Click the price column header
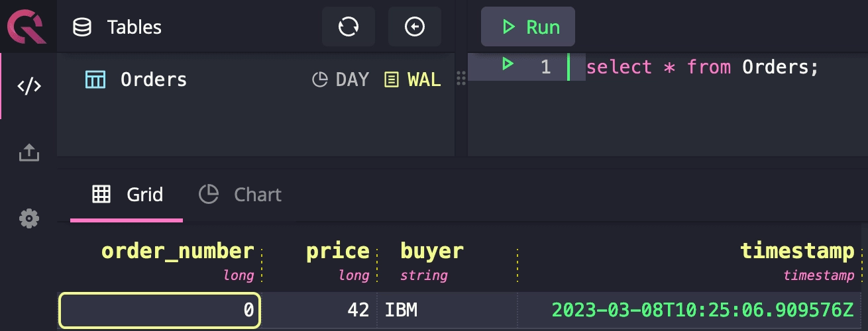Viewport: 868px width, 331px height. [337, 252]
